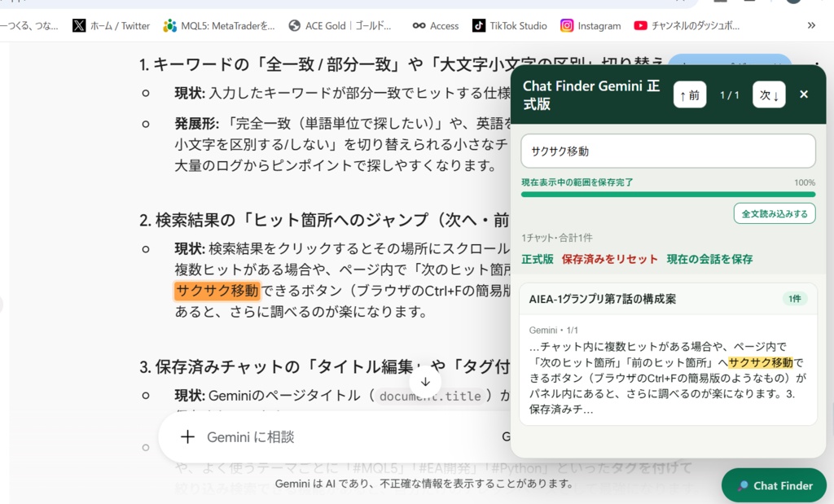The image size is (834, 504).
Task: Click the scroll-down arrow button in chat
Action: click(425, 382)
